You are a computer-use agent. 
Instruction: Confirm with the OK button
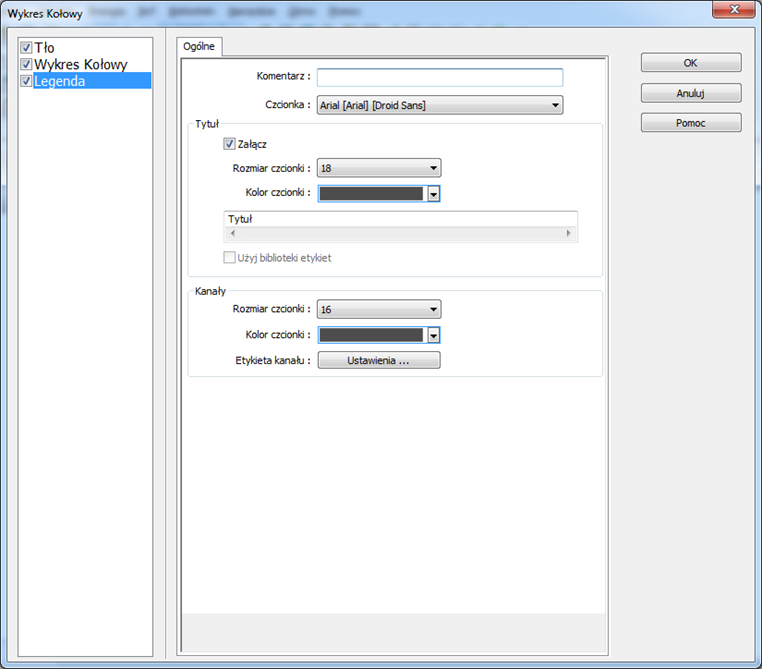pos(691,63)
